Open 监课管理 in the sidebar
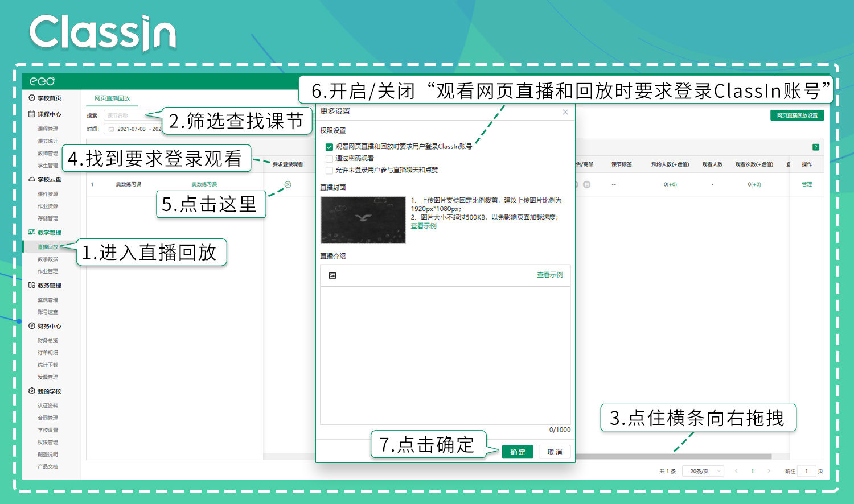 click(48, 300)
